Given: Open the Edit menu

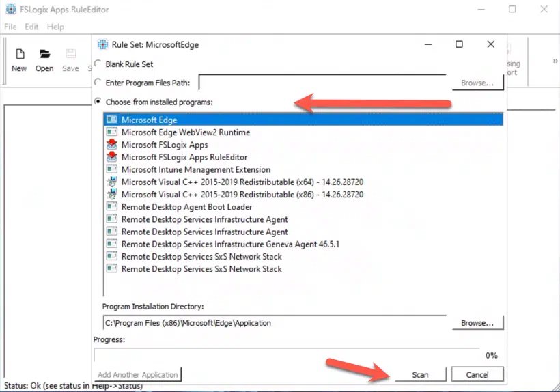Looking at the screenshot, I should coord(31,27).
